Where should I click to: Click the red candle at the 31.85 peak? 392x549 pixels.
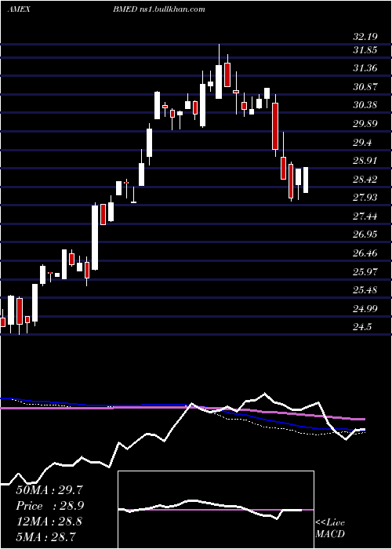[x=227, y=75]
